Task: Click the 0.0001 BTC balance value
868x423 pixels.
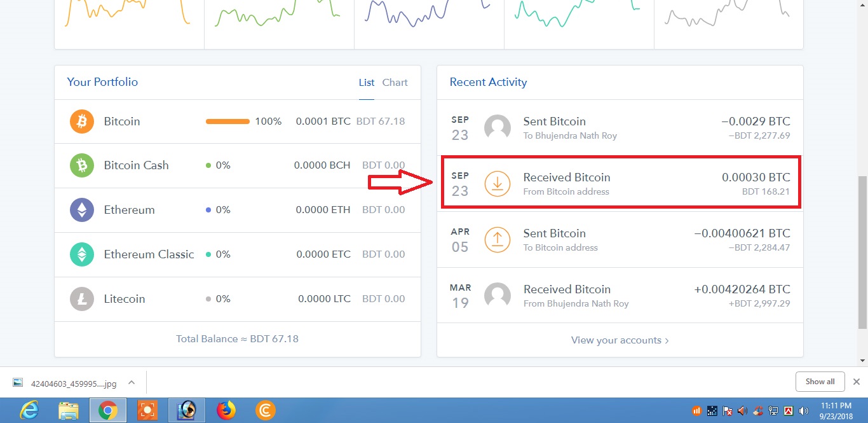Action: (x=323, y=121)
